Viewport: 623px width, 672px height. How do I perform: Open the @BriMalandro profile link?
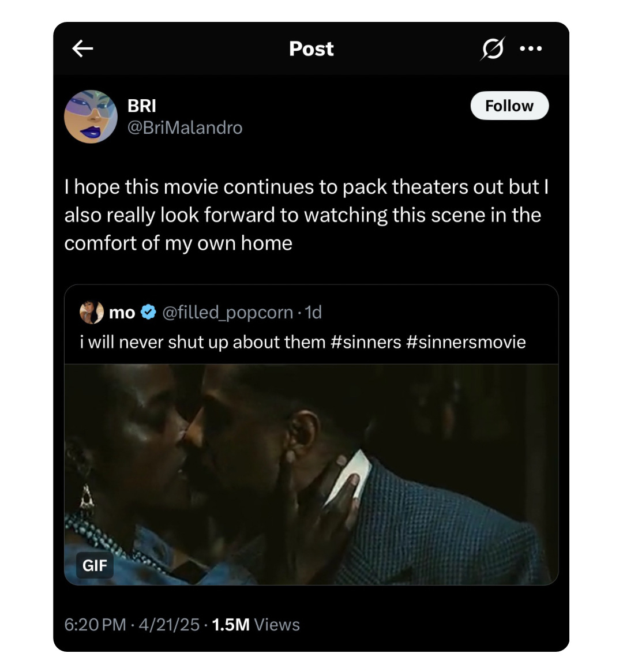tap(185, 128)
